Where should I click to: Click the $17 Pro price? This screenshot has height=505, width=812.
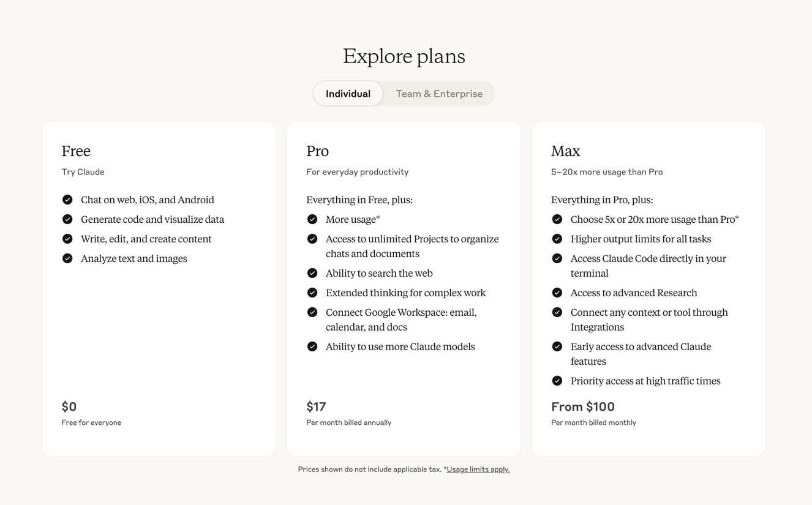click(316, 406)
